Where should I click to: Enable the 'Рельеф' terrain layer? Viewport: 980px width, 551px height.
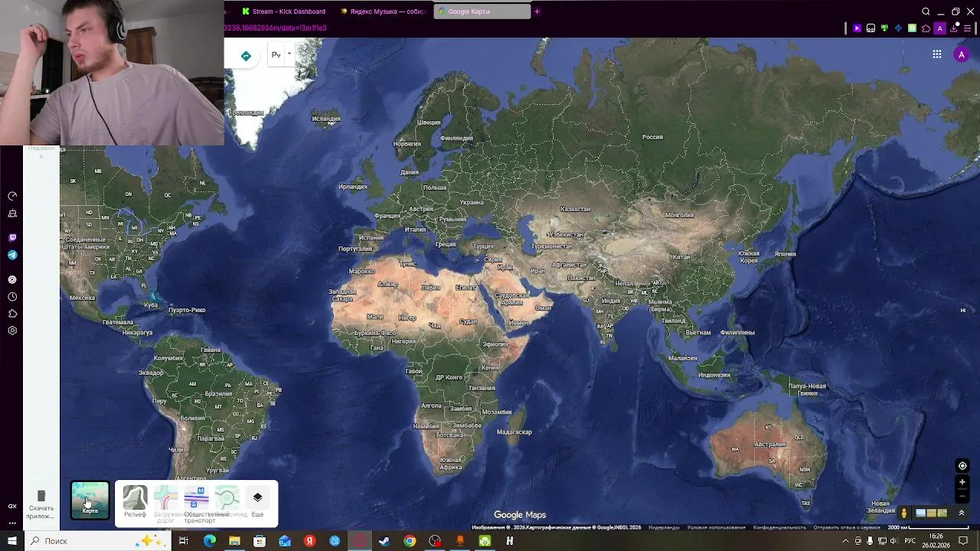[x=135, y=502]
